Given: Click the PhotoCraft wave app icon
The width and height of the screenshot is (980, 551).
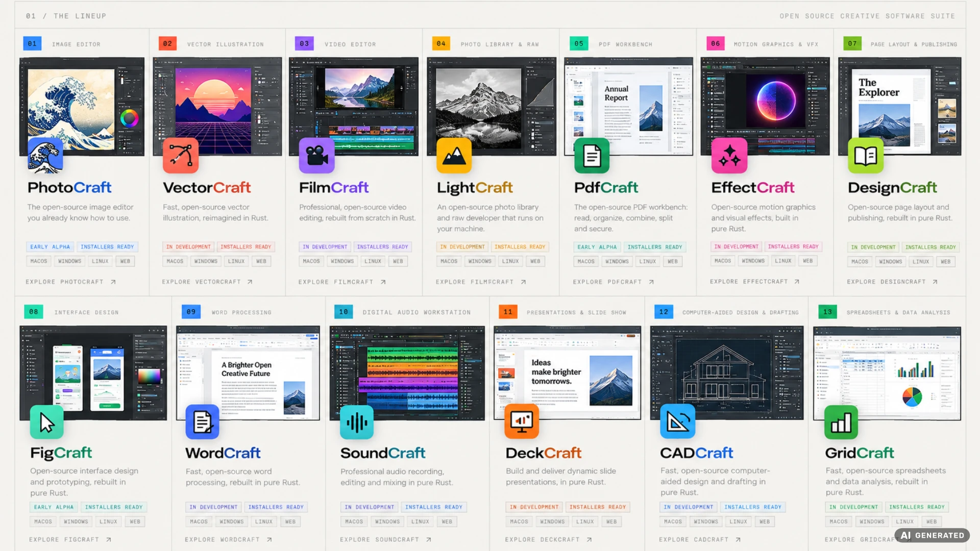Looking at the screenshot, I should (x=45, y=156).
